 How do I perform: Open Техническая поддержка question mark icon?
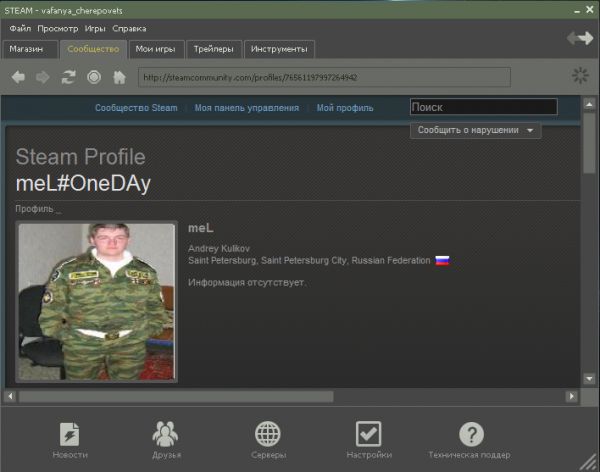[471, 434]
